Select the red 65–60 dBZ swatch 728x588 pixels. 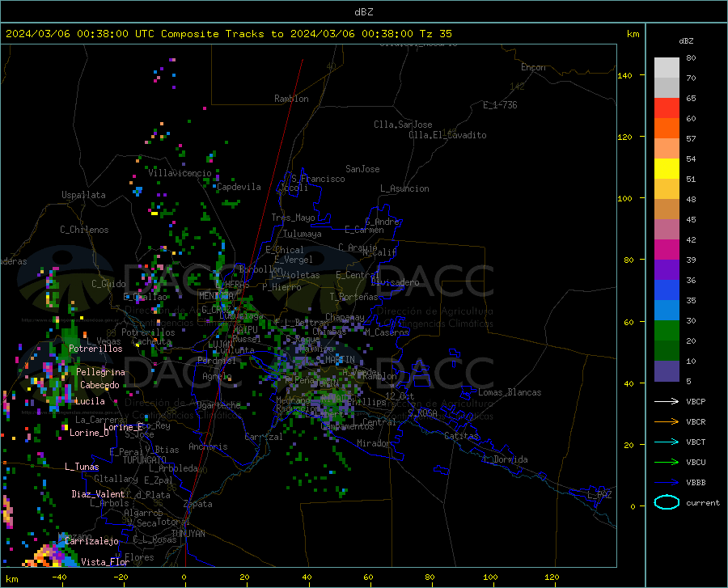667,108
